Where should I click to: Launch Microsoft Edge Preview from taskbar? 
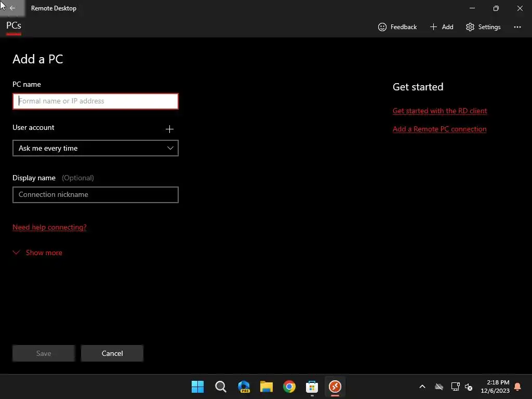click(x=244, y=387)
